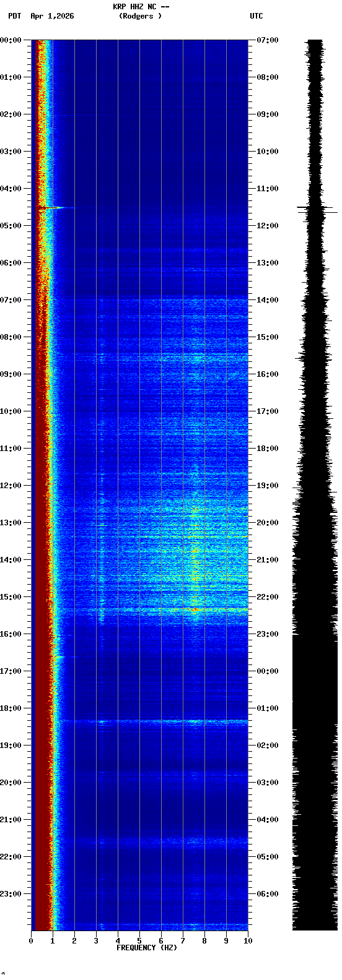Click the UTC time label "18:00"
The width and height of the screenshot is (342, 980).
268,449
